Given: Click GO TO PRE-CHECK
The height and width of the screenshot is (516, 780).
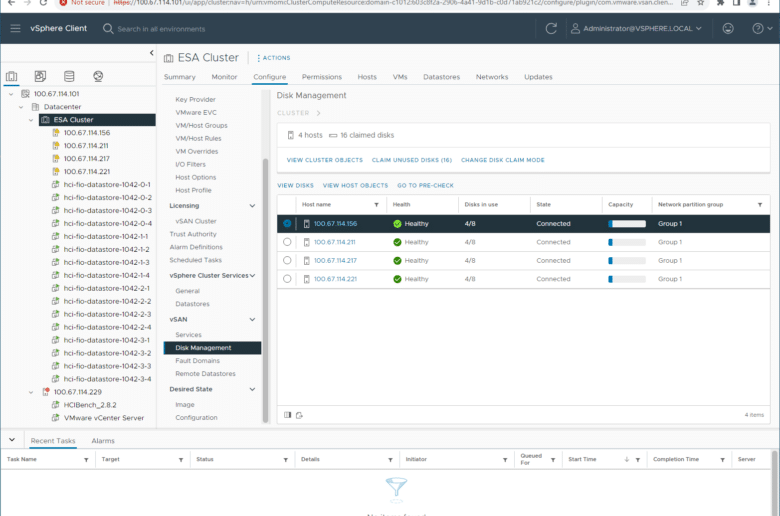Looking at the screenshot, I should [x=425, y=185].
